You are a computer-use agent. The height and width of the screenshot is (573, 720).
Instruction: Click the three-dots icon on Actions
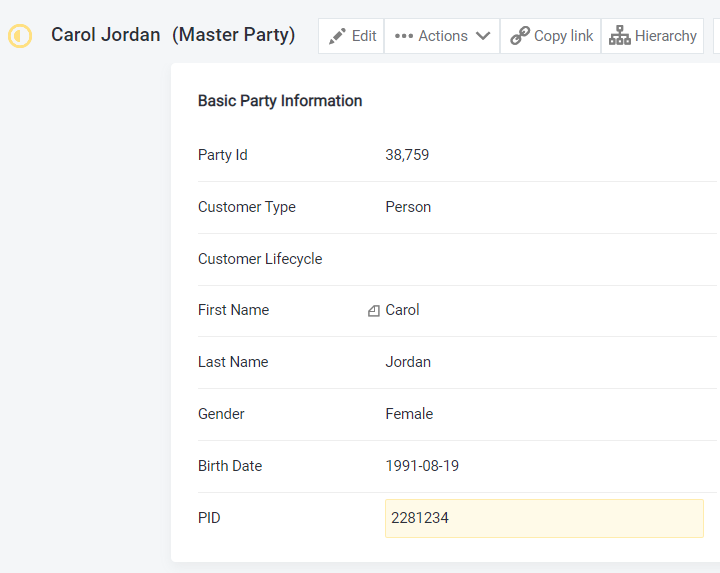coord(404,36)
